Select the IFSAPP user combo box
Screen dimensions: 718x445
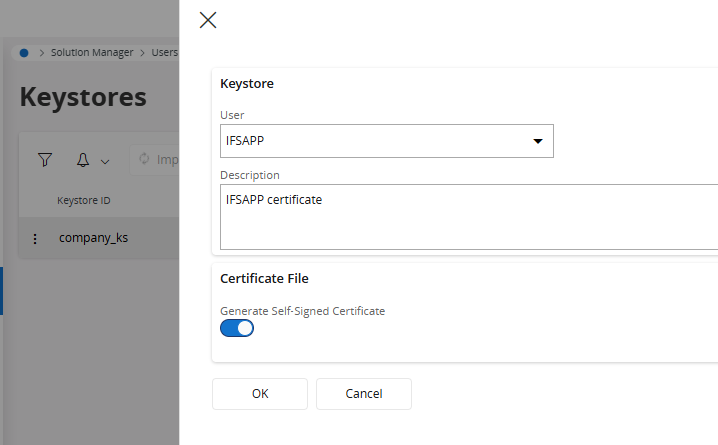pos(375,142)
